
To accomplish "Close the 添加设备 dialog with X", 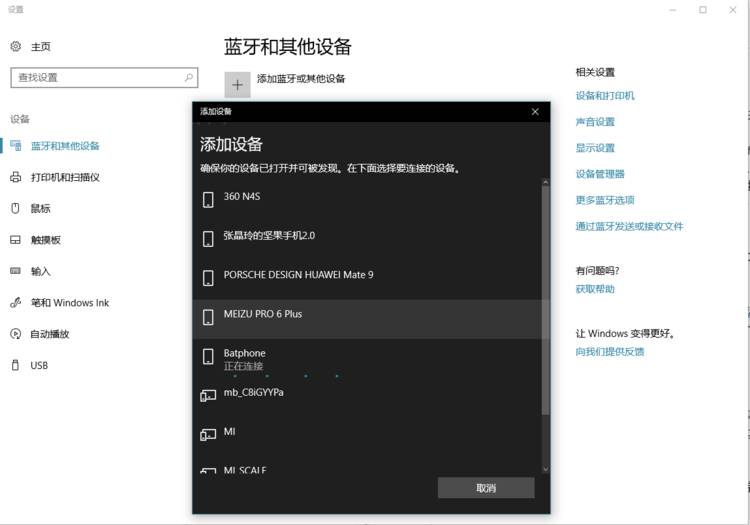I will 535,111.
